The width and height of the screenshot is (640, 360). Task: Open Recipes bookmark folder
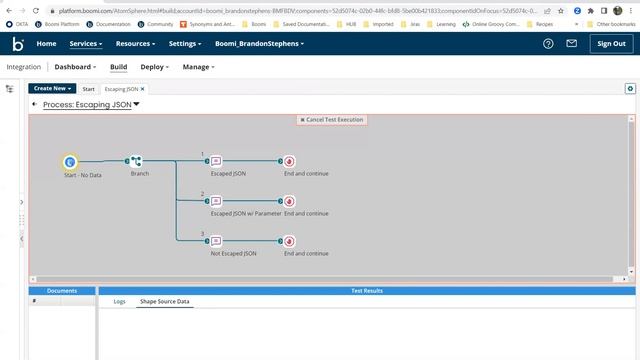tap(540, 24)
